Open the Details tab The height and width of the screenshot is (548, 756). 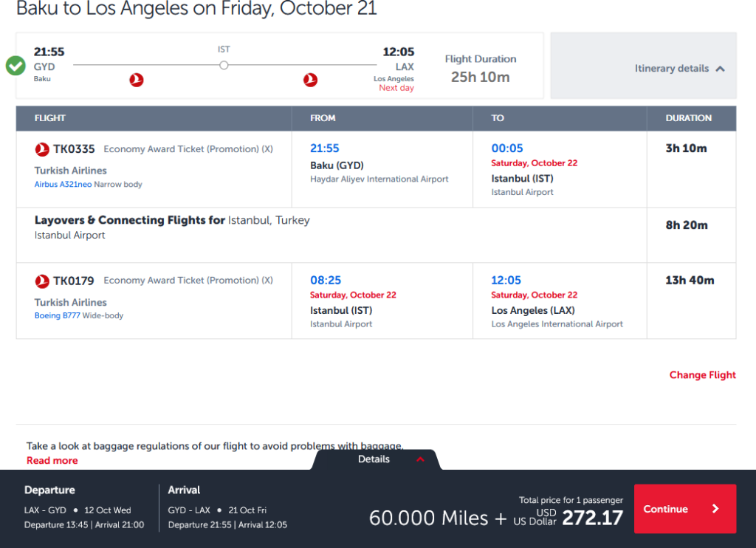(374, 459)
